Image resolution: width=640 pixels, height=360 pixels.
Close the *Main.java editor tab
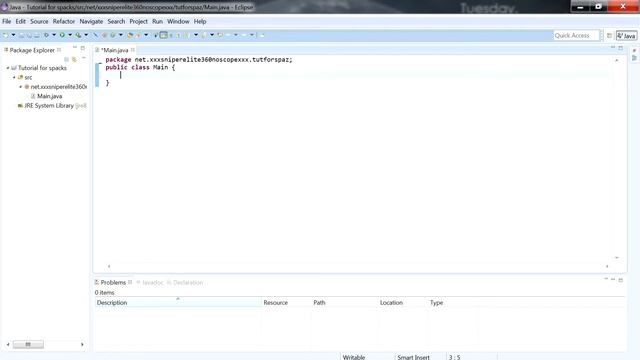pyautogui.click(x=133, y=50)
